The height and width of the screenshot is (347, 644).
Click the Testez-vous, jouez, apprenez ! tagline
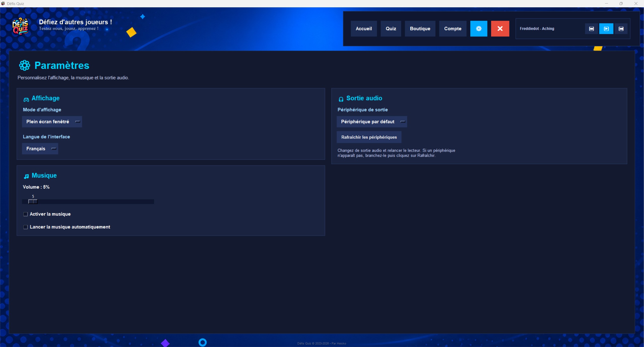click(x=69, y=28)
